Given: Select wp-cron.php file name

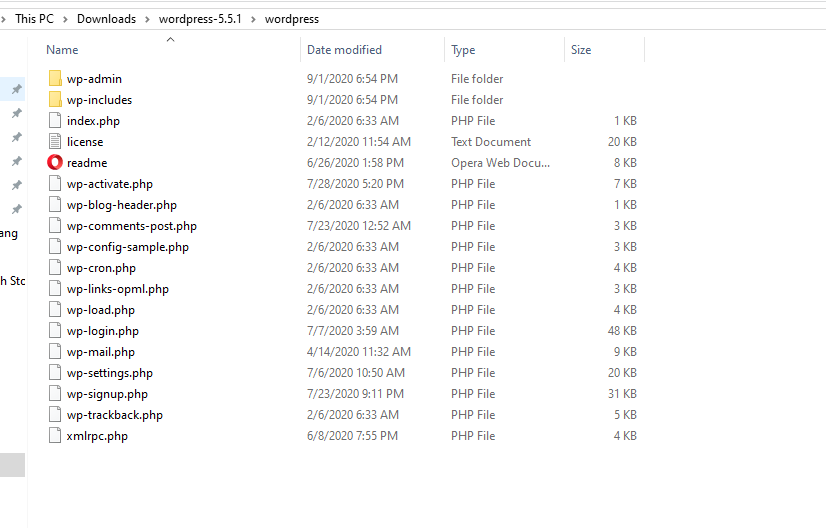Looking at the screenshot, I should (101, 268).
